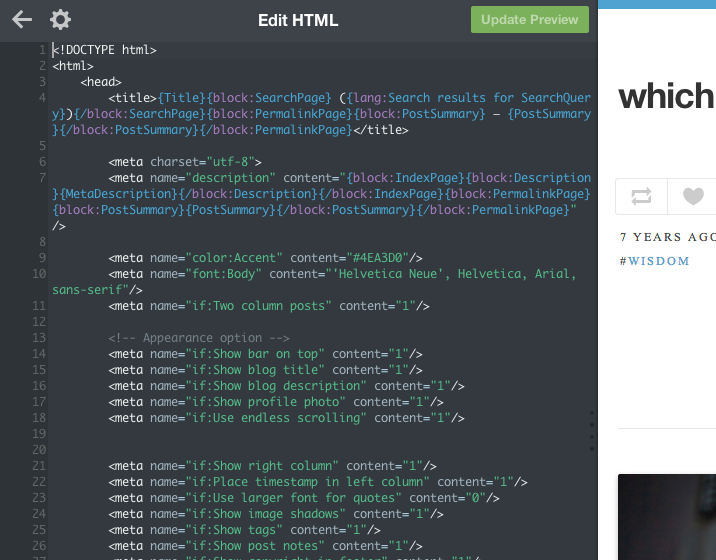Go back with the left arrow icon
Viewport: 716px width, 560px height.
click(x=22, y=20)
